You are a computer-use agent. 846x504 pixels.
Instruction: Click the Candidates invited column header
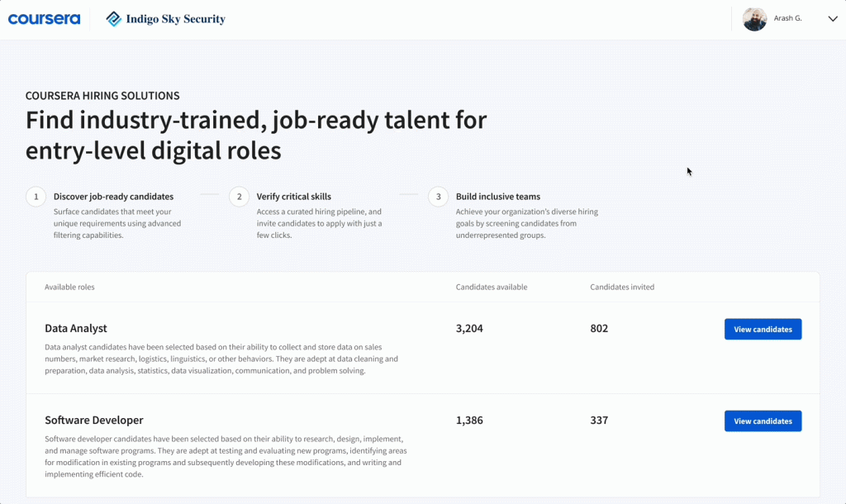(x=622, y=288)
